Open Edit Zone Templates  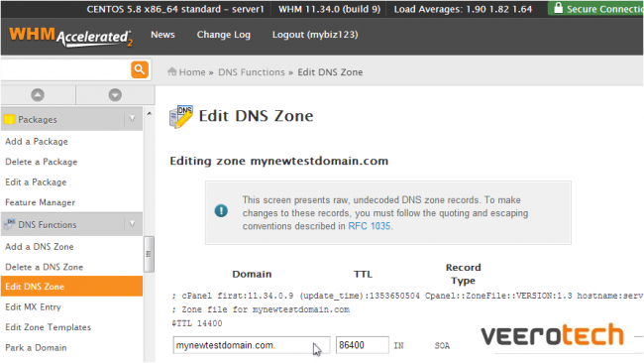pos(49,327)
